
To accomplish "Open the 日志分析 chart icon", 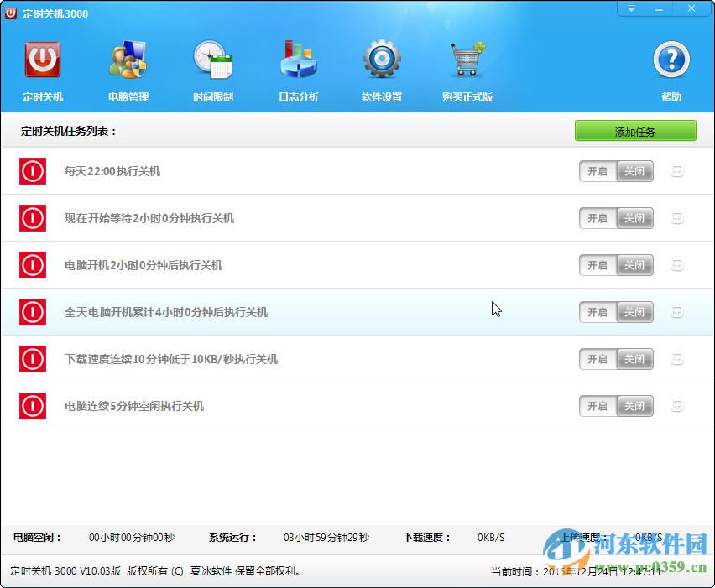I will tap(298, 60).
